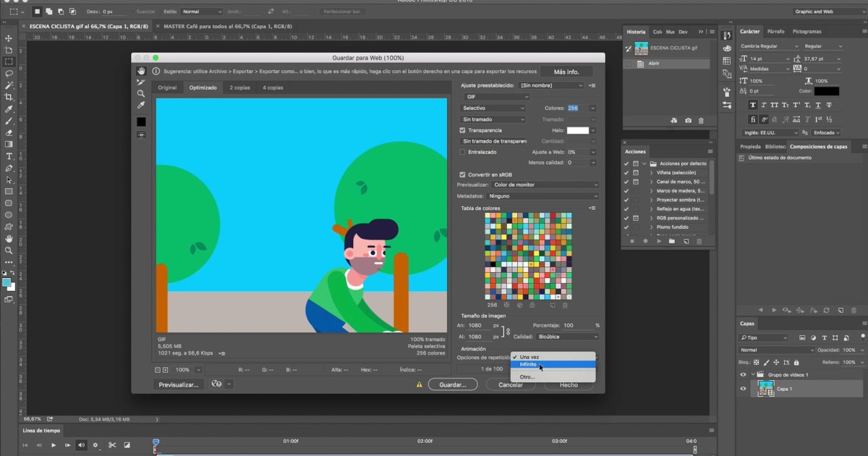This screenshot has width=868, height=456.
Task: Toggle slices visibility icon in the dialog
Action: [x=141, y=135]
